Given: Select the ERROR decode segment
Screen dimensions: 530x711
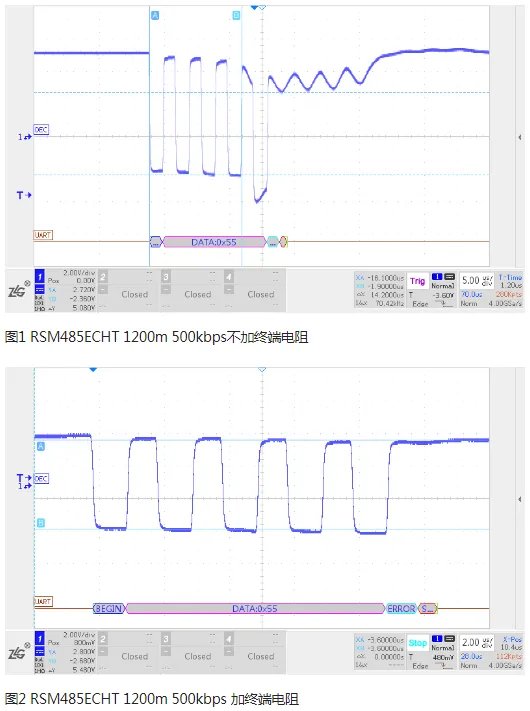Looking at the screenshot, I should click(x=401, y=609).
